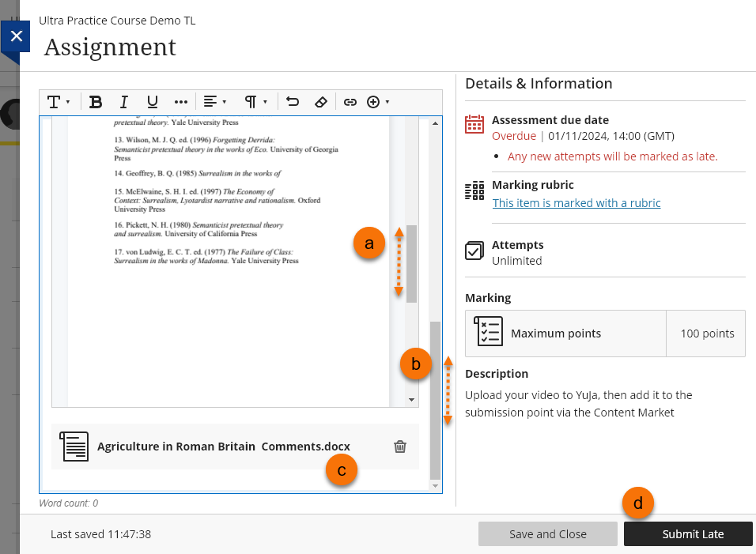Click the inner document scrollbar thumb
This screenshot has height=554, width=756.
pyautogui.click(x=411, y=261)
